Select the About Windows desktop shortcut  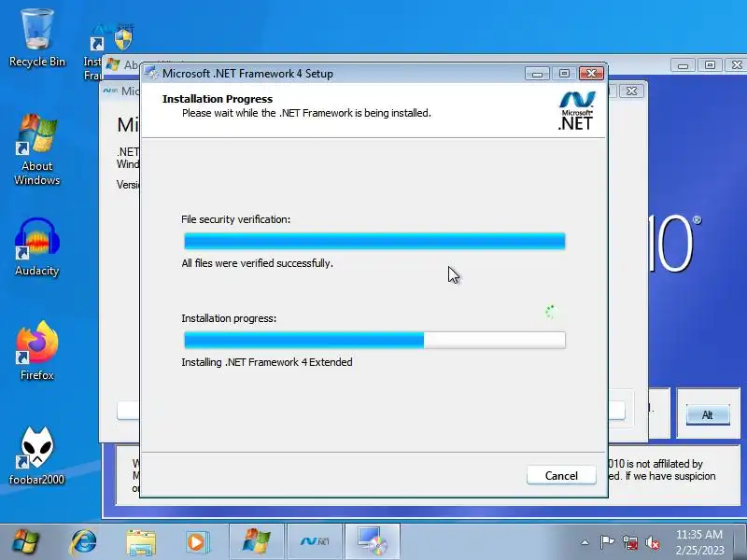pos(37,150)
